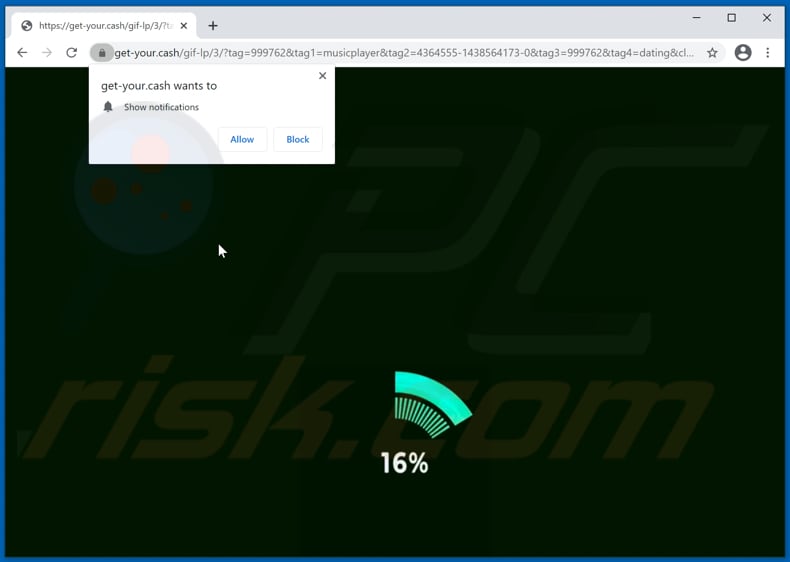Image resolution: width=790 pixels, height=562 pixels.
Task: Click the teal loading progress gauge
Action: click(432, 404)
